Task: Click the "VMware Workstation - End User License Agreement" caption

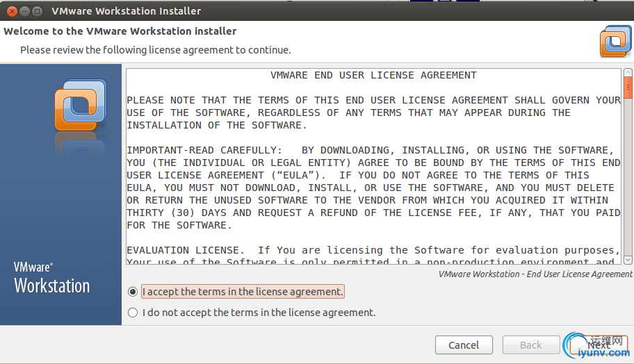Action: click(535, 274)
